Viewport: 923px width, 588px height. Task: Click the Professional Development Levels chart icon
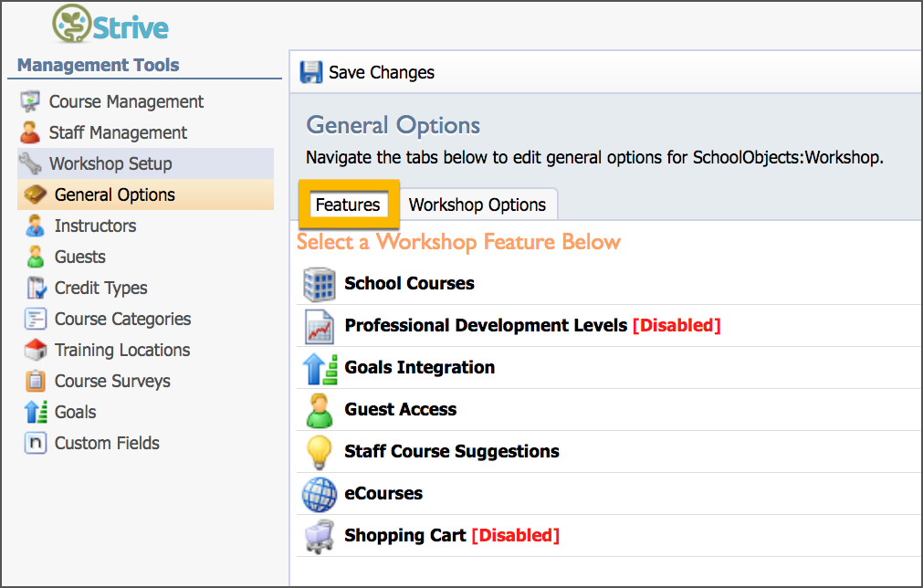coord(320,326)
